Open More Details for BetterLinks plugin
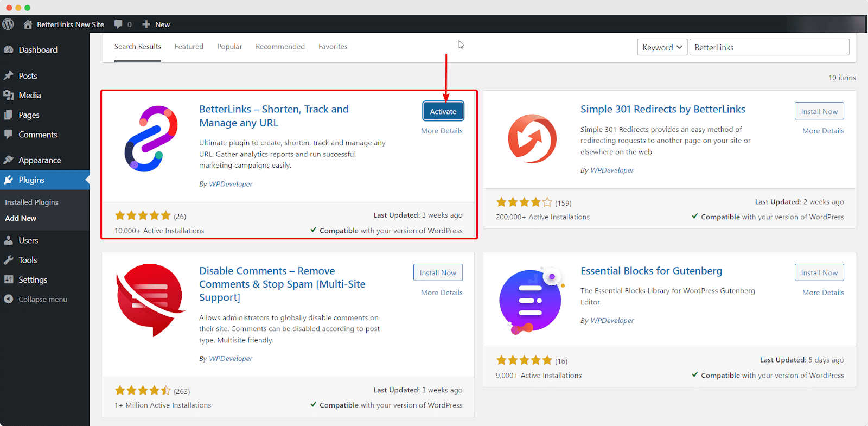This screenshot has height=426, width=868. click(x=442, y=131)
